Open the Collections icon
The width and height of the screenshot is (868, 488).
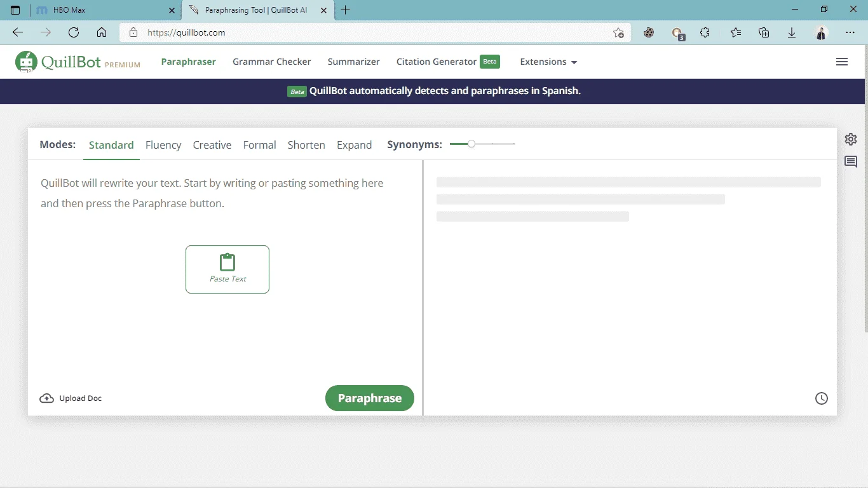point(764,32)
